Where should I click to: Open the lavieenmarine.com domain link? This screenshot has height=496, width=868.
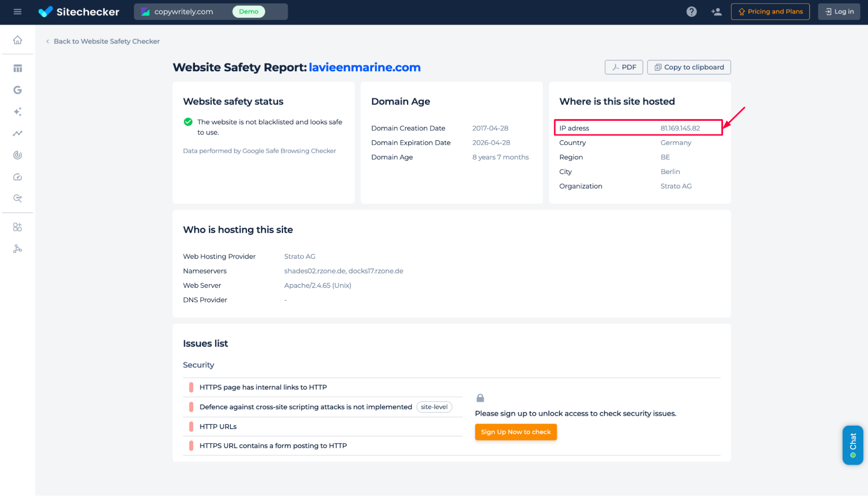(364, 67)
